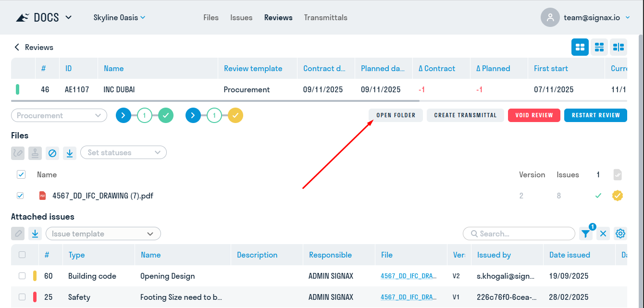
Task: Click the horizontal scrollbar under review table
Action: tap(215, 101)
